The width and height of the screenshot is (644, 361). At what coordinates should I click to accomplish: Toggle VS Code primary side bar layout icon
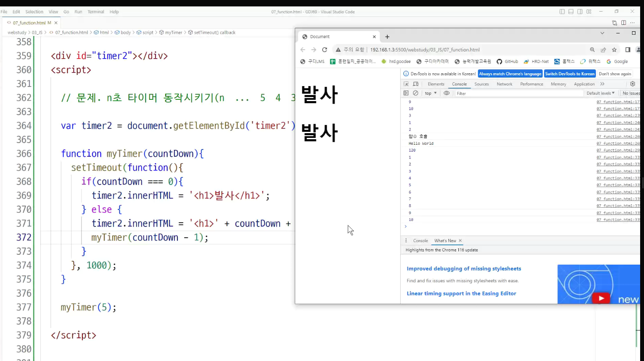[x=562, y=12]
